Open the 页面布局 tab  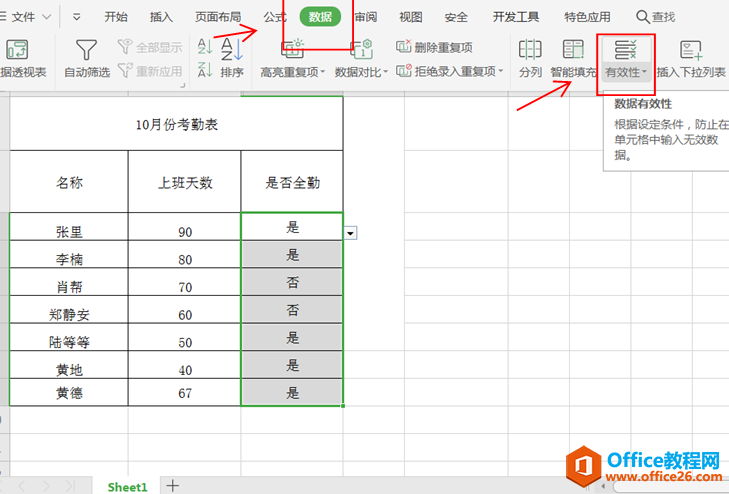(218, 17)
